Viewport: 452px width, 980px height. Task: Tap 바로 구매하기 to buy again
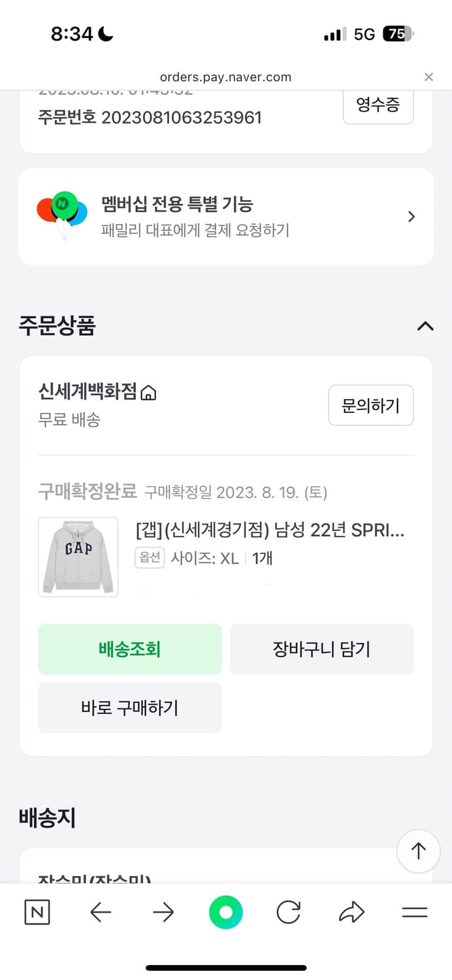pos(130,708)
